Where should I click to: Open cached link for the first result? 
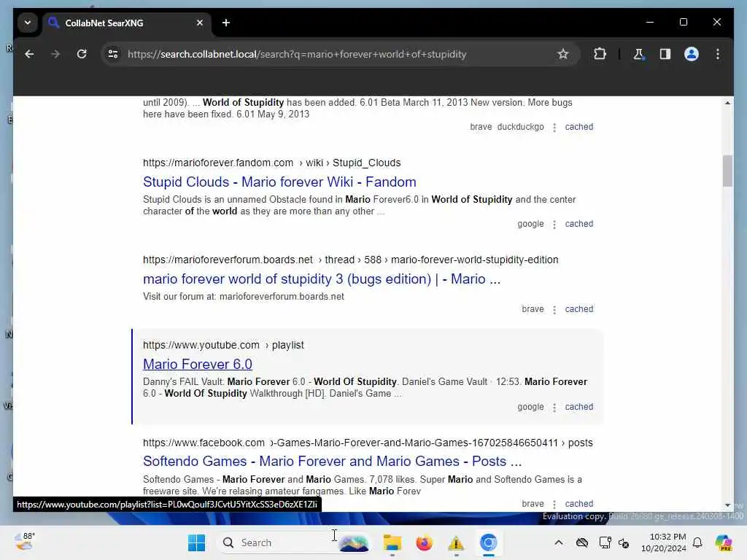(578, 127)
